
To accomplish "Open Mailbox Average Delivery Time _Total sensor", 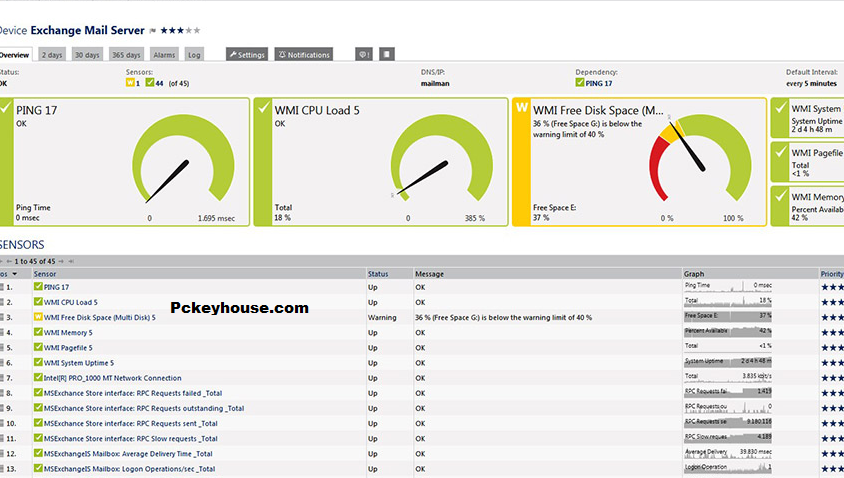I will (x=128, y=453).
